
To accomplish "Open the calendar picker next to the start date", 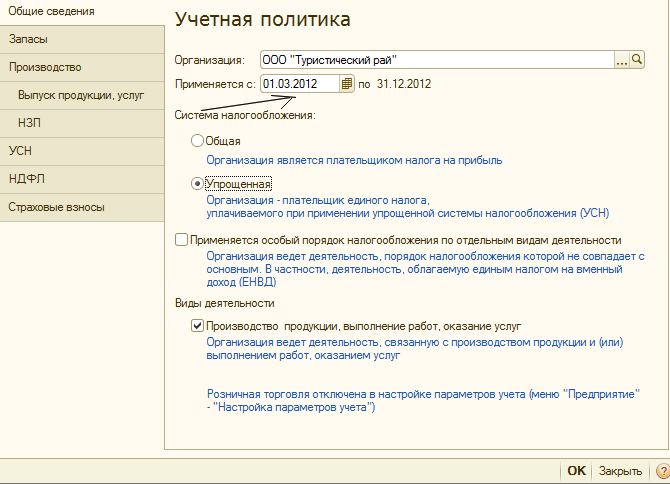I will tap(347, 84).
